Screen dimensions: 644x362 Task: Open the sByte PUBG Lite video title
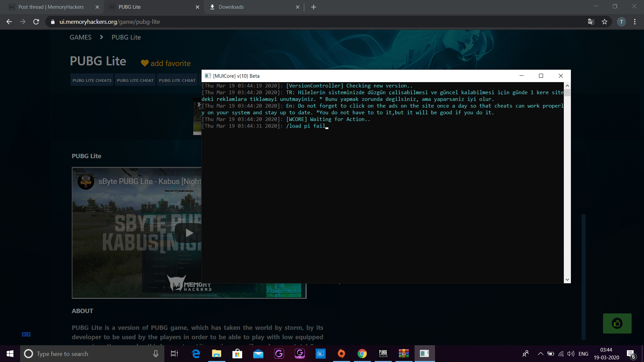pos(150,181)
